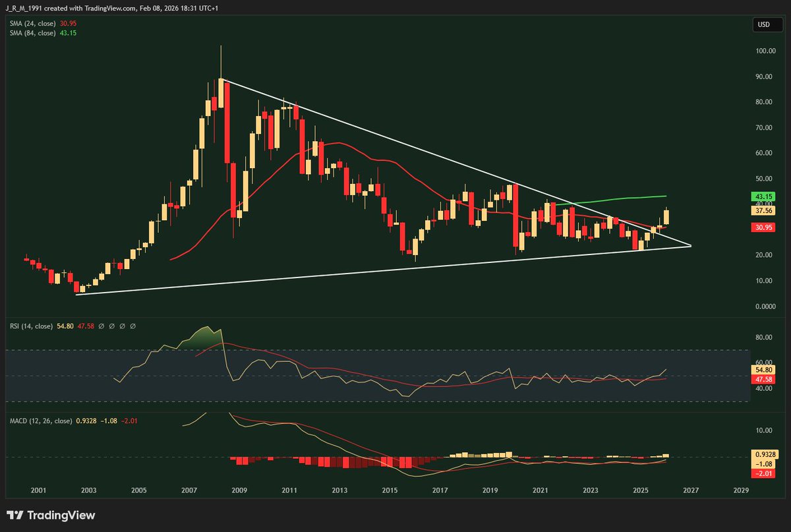Click the 2007 year label on time axis
Viewport: 791px width, 532px height.
click(x=189, y=491)
